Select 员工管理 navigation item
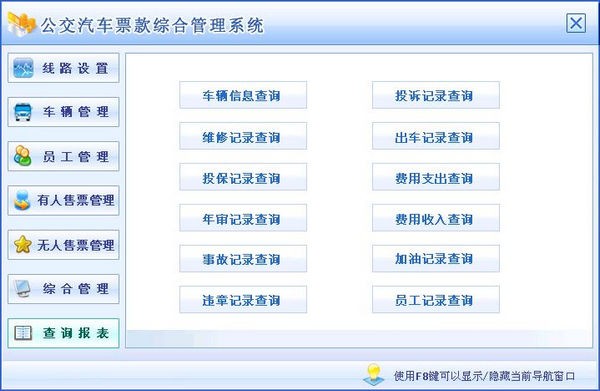The image size is (600, 391). click(64, 156)
